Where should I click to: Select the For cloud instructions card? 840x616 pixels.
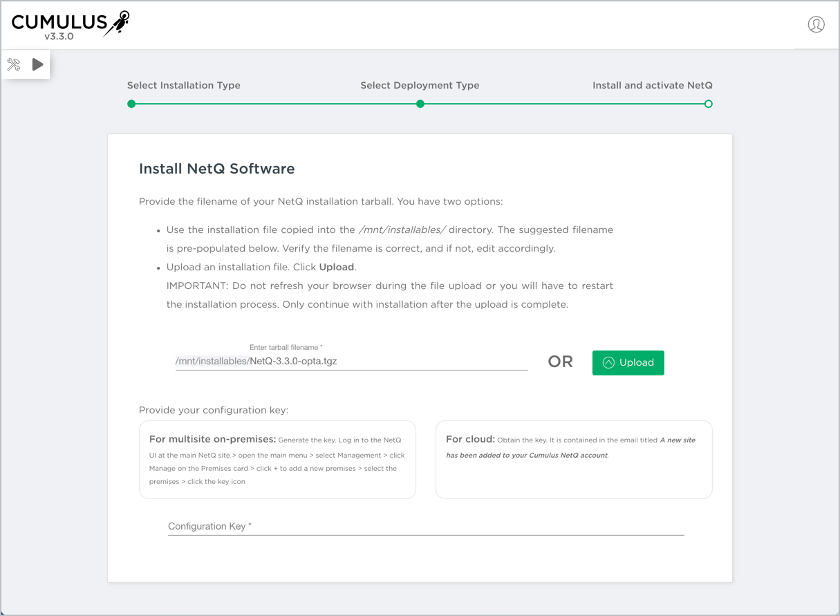(573, 460)
